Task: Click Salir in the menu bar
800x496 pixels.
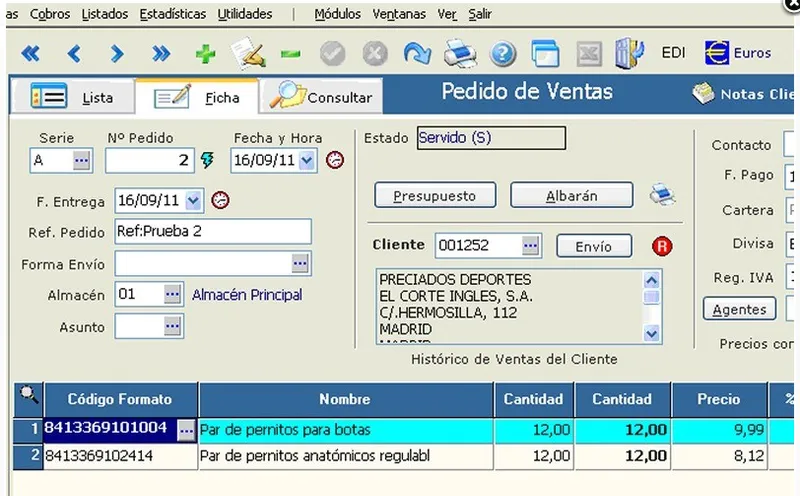Action: [x=480, y=14]
